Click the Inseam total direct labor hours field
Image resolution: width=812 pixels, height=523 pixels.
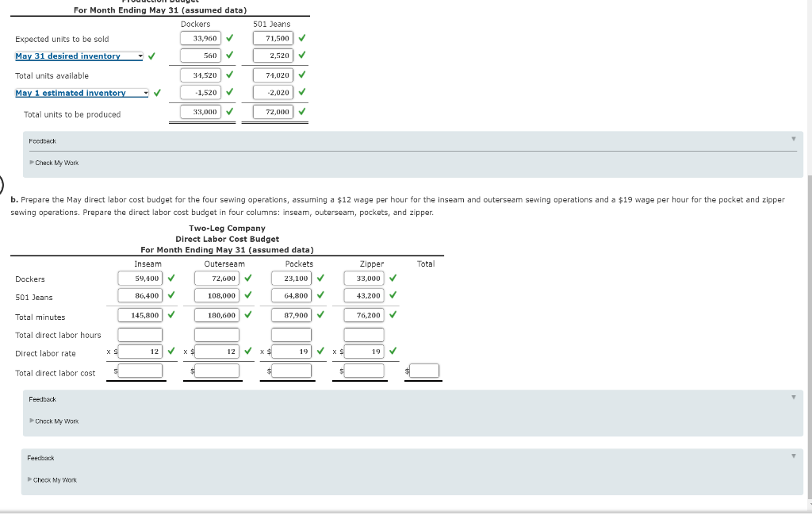(140, 333)
